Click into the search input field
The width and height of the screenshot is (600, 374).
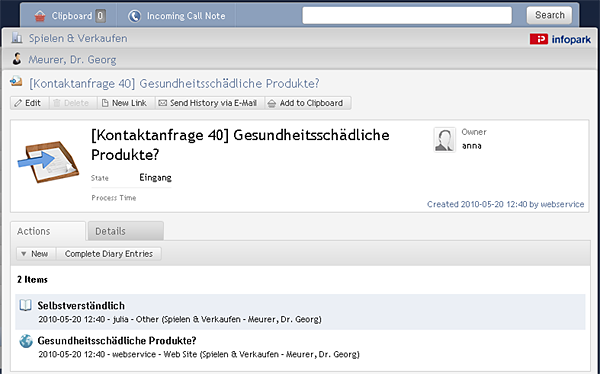pyautogui.click(x=407, y=16)
